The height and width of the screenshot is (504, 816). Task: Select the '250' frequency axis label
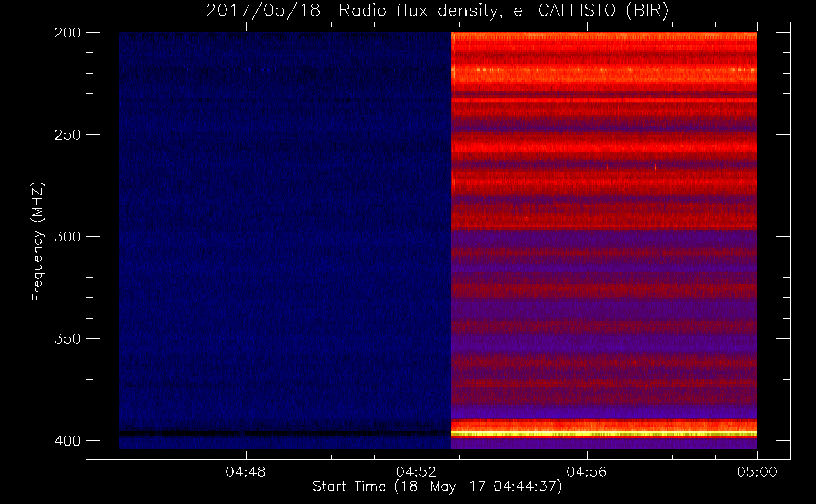click(67, 135)
